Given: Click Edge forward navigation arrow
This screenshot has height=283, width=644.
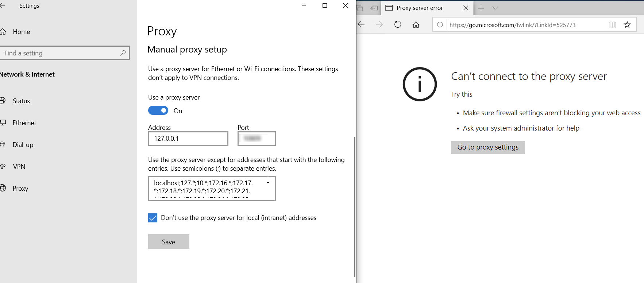Looking at the screenshot, I should (x=379, y=25).
